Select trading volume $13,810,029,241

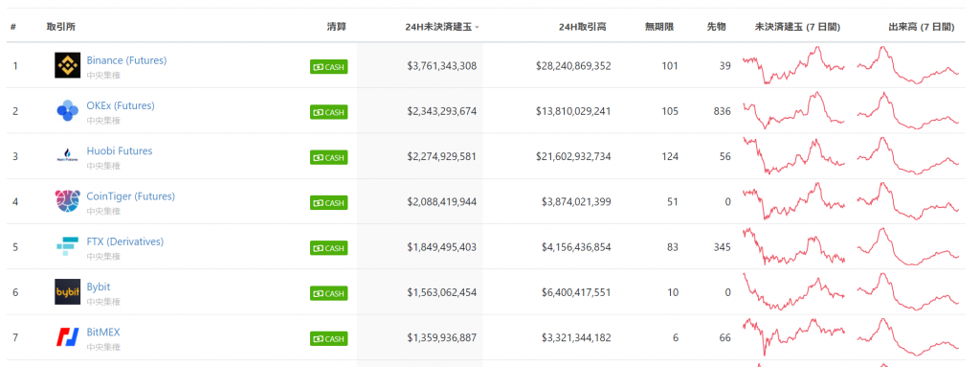coord(573,111)
